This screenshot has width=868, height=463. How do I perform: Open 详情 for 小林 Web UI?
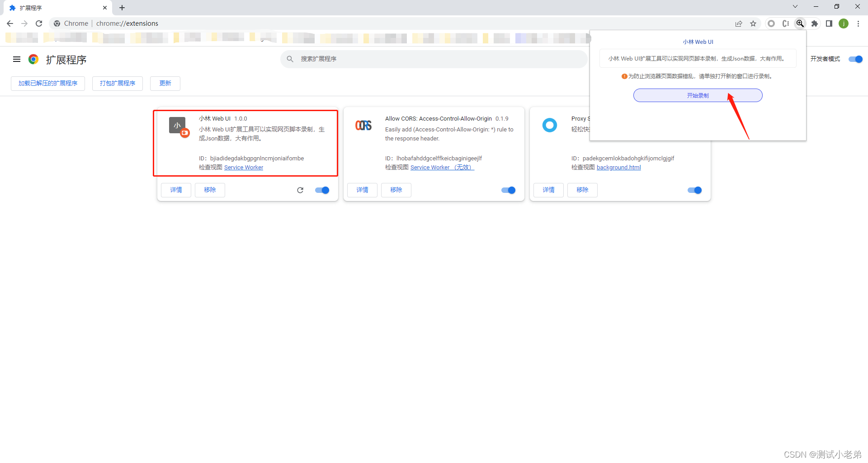click(x=176, y=190)
